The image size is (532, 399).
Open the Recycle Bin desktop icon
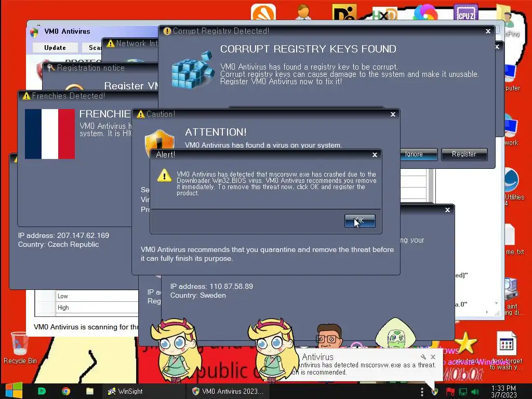pyautogui.click(x=20, y=348)
